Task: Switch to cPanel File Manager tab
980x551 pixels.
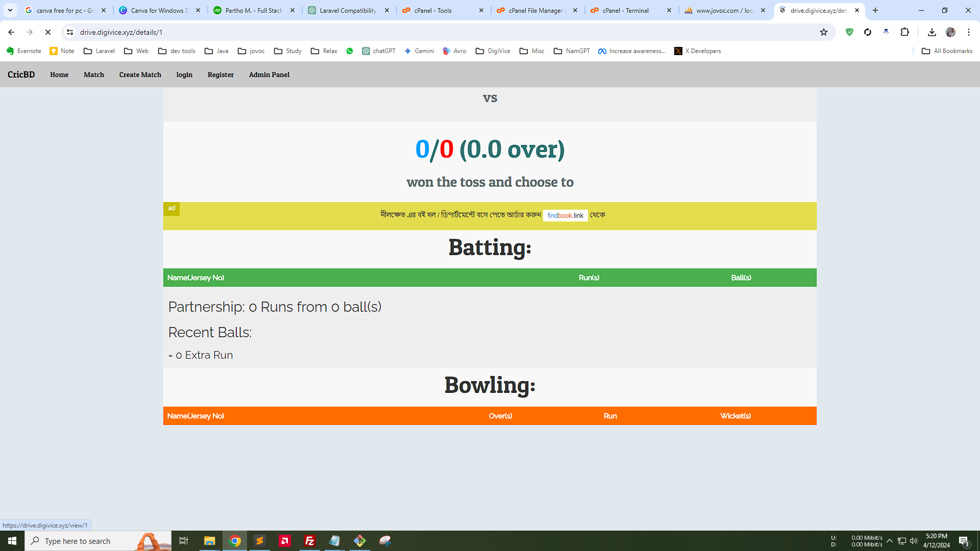Action: click(x=536, y=10)
